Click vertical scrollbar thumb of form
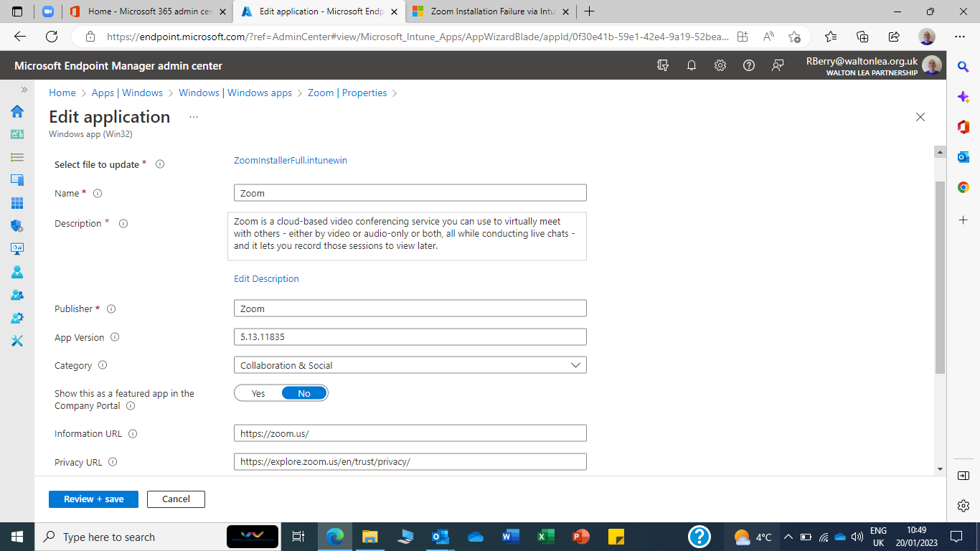 [x=940, y=277]
